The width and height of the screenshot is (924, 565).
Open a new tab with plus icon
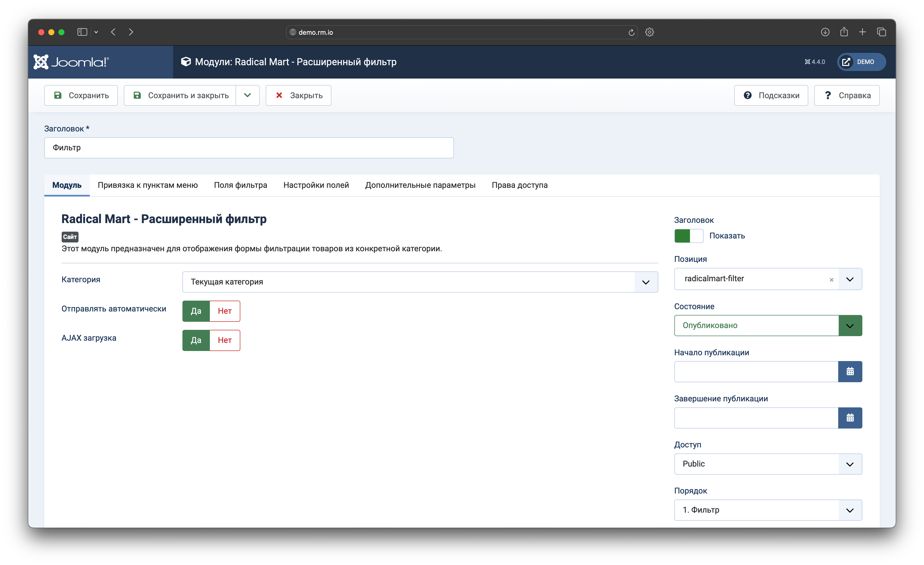(x=863, y=32)
